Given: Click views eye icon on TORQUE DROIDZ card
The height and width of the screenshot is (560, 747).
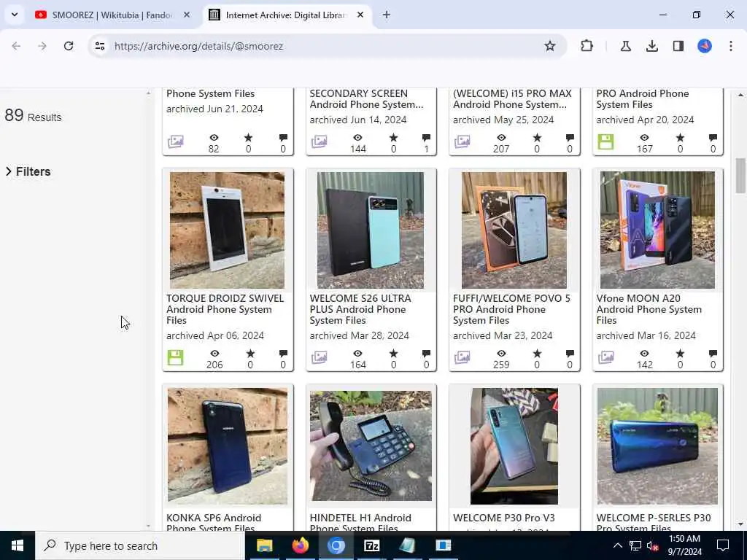Looking at the screenshot, I should (x=215, y=354).
